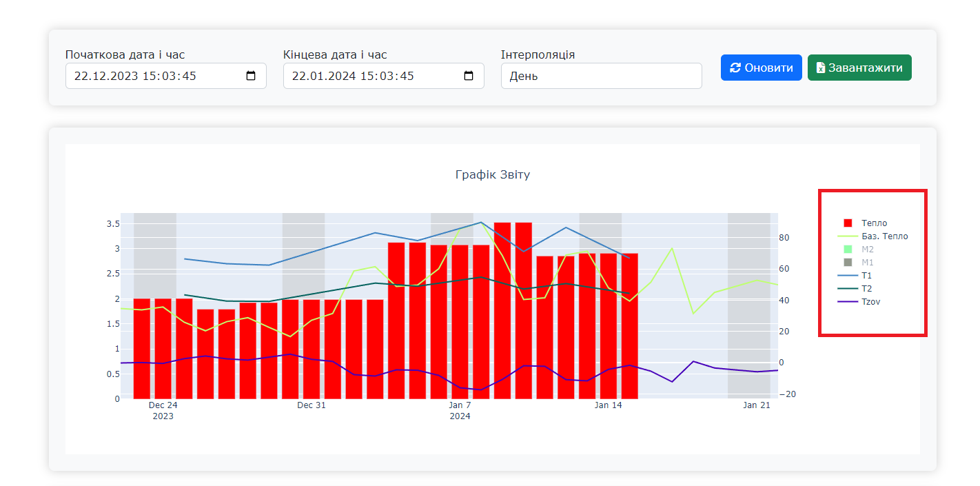980x486 pixels.
Task: Click the Графік Звіту chart title
Action: click(x=492, y=174)
